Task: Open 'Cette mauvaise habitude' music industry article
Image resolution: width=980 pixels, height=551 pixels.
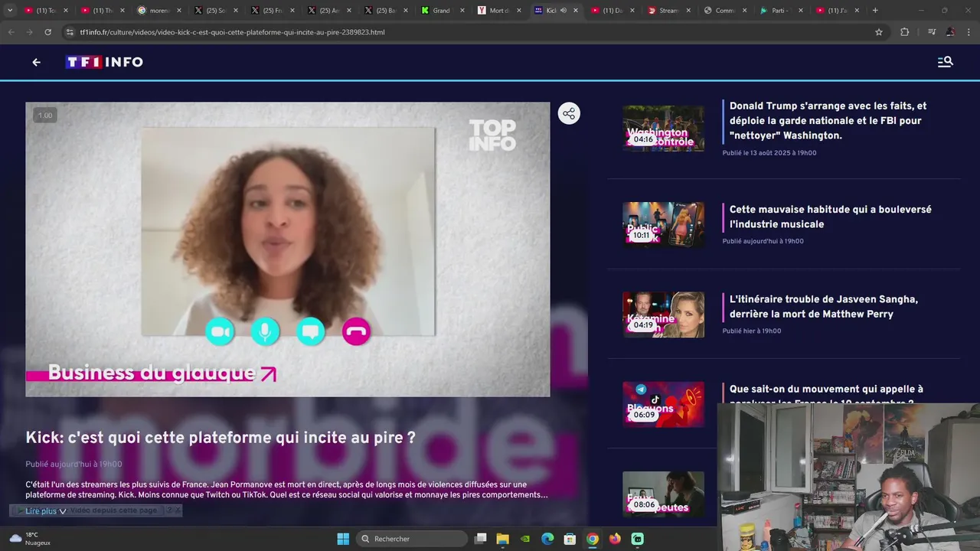Action: tap(830, 217)
